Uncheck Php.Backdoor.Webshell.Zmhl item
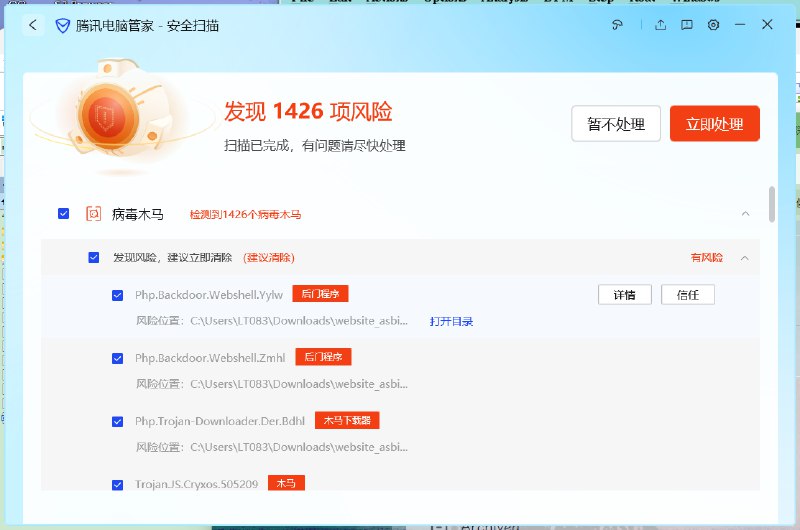 point(117,359)
